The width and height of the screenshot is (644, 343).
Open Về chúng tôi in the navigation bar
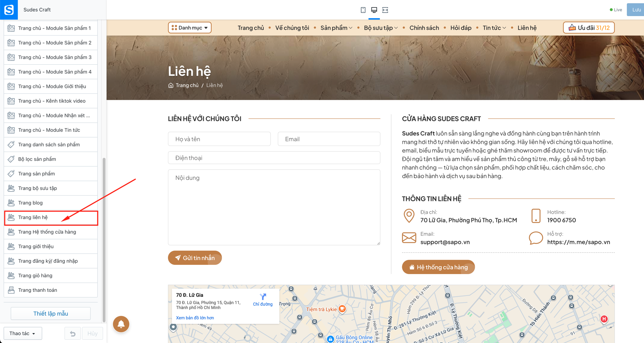(292, 28)
